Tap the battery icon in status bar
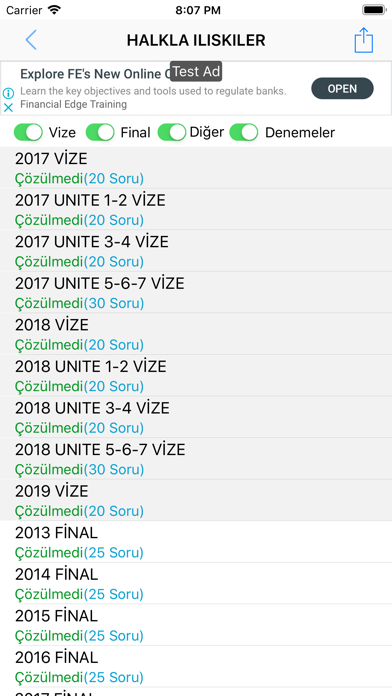 [374, 10]
